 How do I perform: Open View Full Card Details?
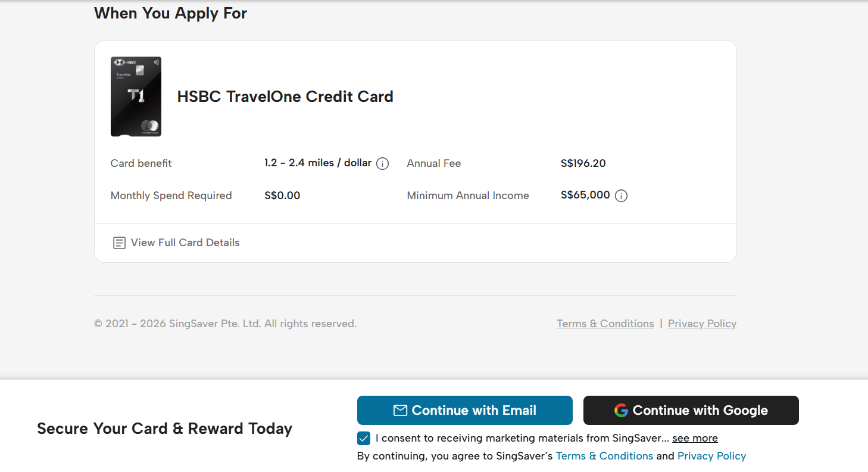click(185, 243)
